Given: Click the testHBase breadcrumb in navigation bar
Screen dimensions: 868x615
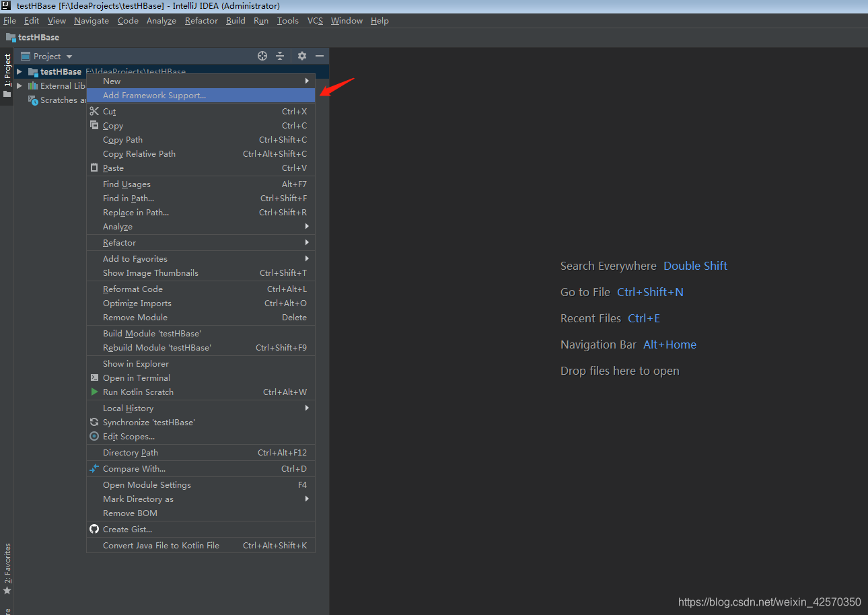Looking at the screenshot, I should pyautogui.click(x=33, y=37).
